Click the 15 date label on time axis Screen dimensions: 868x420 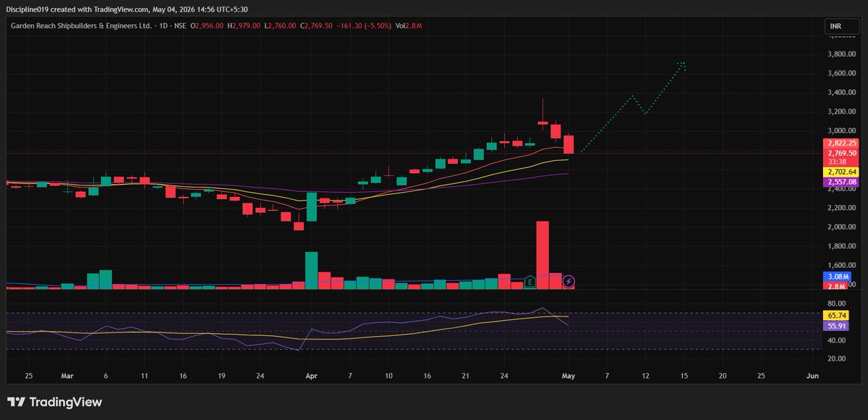684,377
